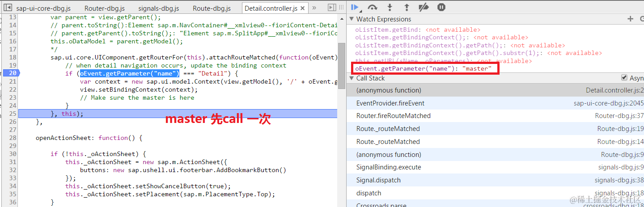Refresh watch expressions
This screenshot has height=207, width=644.
click(641, 19)
